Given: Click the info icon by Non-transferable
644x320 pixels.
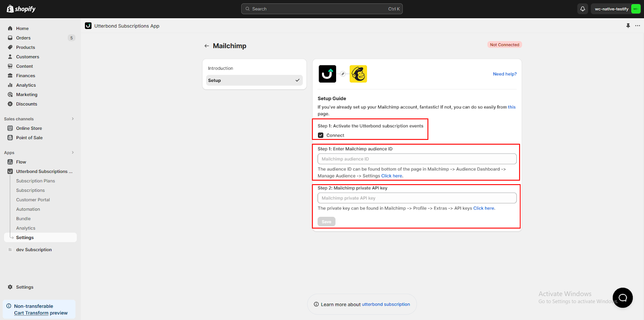Looking at the screenshot, I should [9, 306].
